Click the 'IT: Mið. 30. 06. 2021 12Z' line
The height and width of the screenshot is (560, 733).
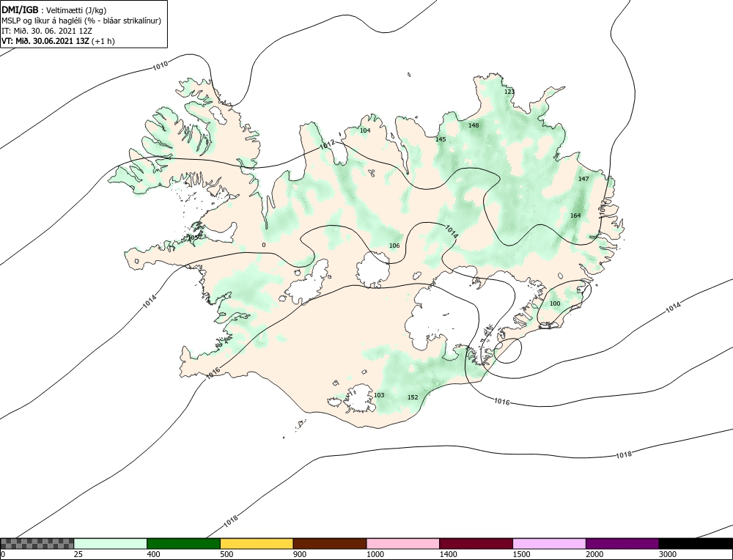[x=47, y=31]
